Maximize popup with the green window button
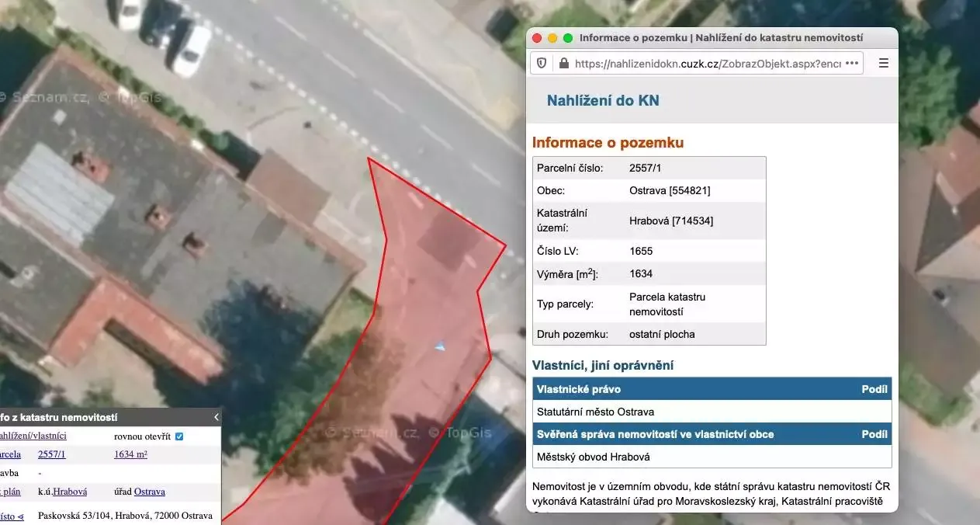980x525 pixels. (x=568, y=38)
